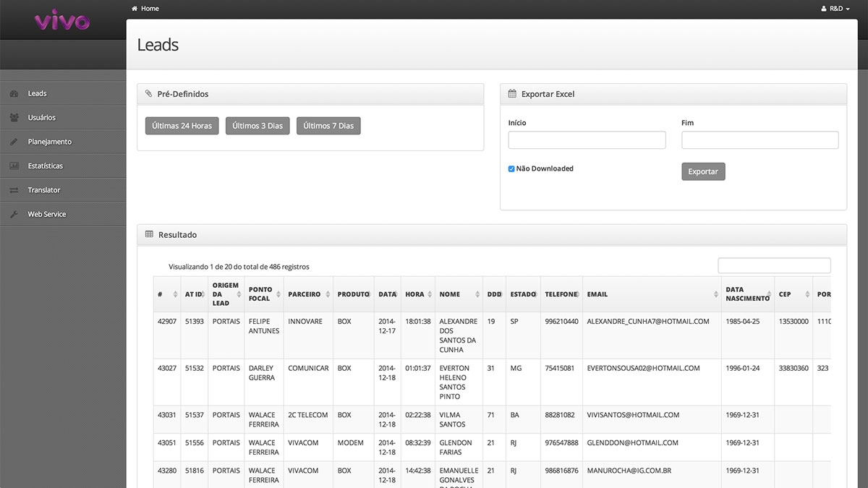Open Leads in the sidebar menu

tap(63, 93)
